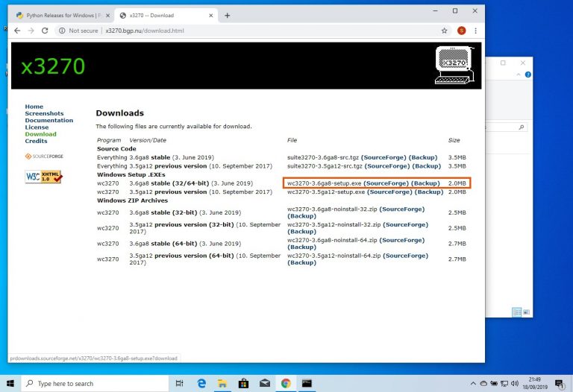The height and width of the screenshot is (392, 573).
Task: Open the Chrome three-dot menu
Action: [x=475, y=31]
